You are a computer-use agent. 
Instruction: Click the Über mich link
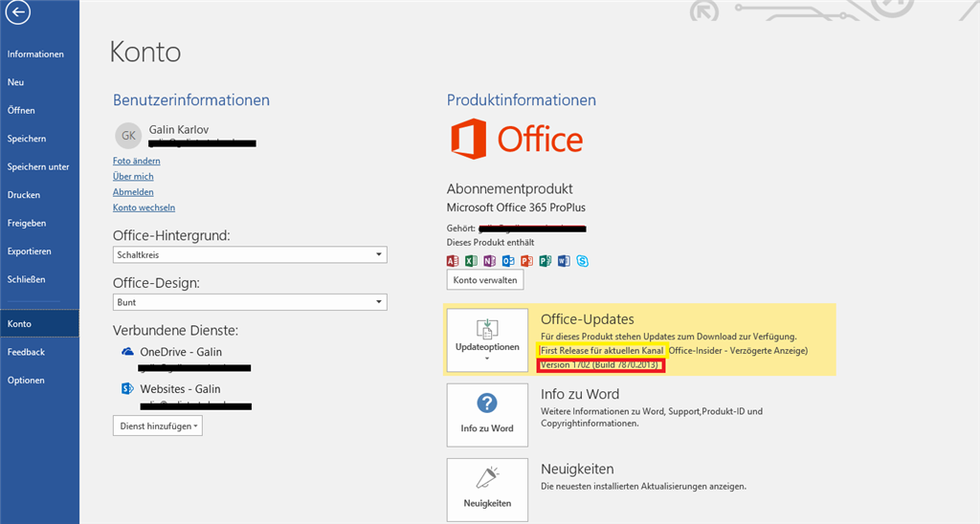pyautogui.click(x=133, y=176)
